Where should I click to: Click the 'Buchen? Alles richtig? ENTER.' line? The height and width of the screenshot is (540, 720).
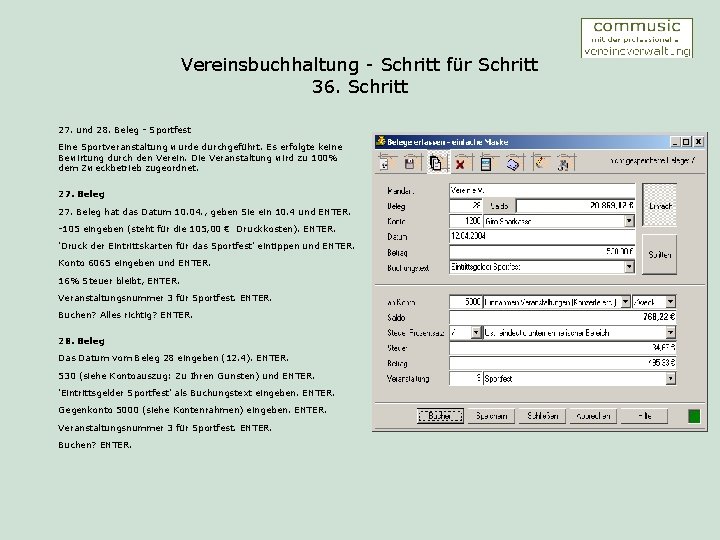(x=125, y=315)
